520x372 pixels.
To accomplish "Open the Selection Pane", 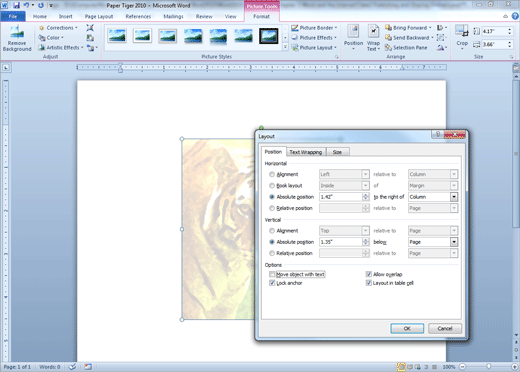I will (406, 48).
